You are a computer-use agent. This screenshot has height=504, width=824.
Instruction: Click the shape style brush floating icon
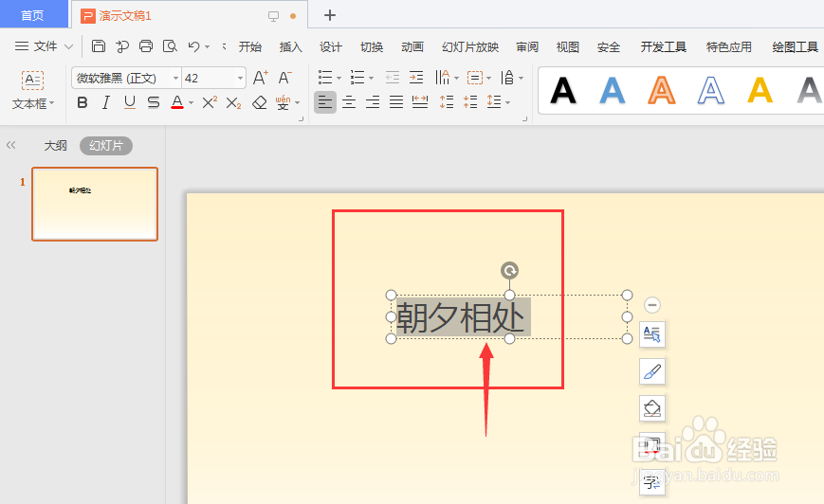tap(652, 371)
